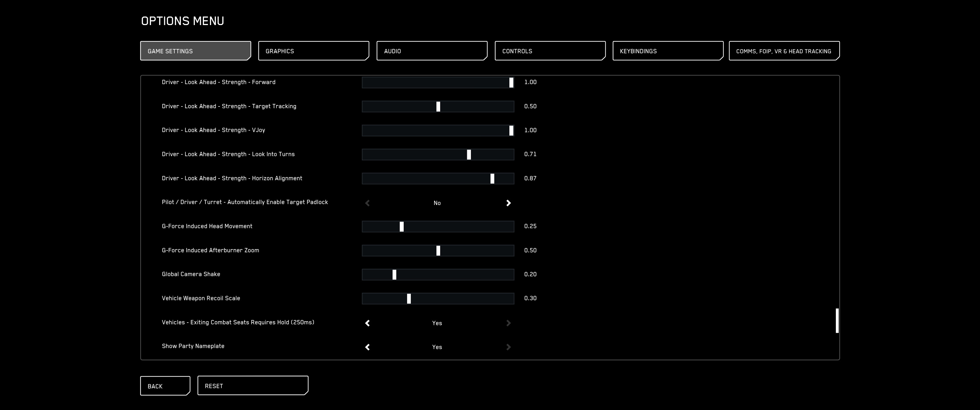Click left arrow for Exiting Combat Seats Requires Hold
Screen dimensions: 980x410
(x=367, y=323)
